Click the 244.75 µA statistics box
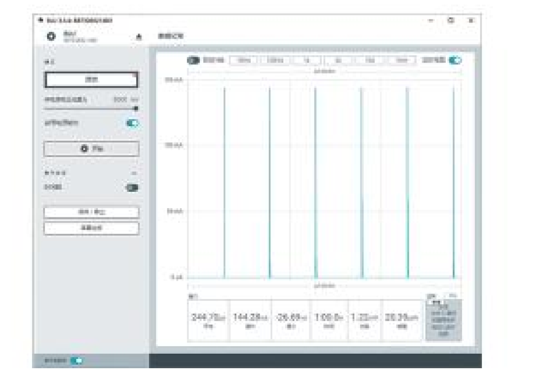Viewport: 535px width, 392px height. coord(208,321)
